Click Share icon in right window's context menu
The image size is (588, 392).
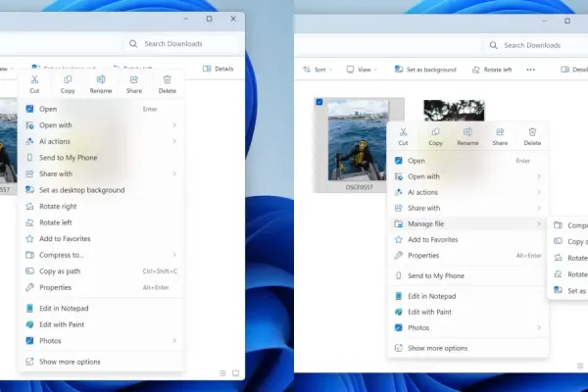(500, 132)
